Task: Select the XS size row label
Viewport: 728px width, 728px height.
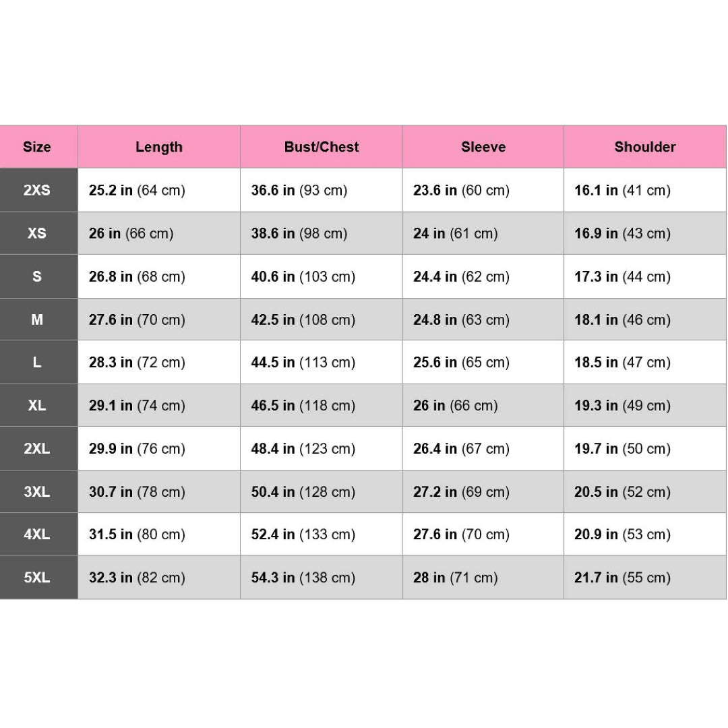Action: click(37, 233)
